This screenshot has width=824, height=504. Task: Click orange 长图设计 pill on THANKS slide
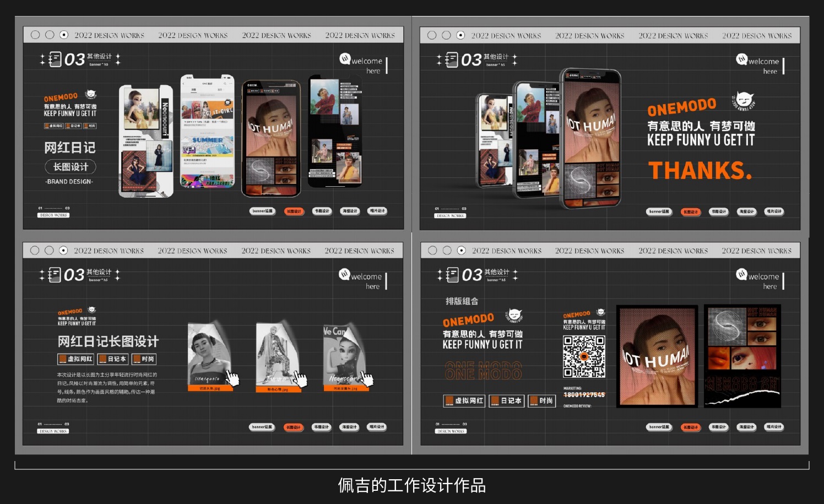pyautogui.click(x=690, y=212)
